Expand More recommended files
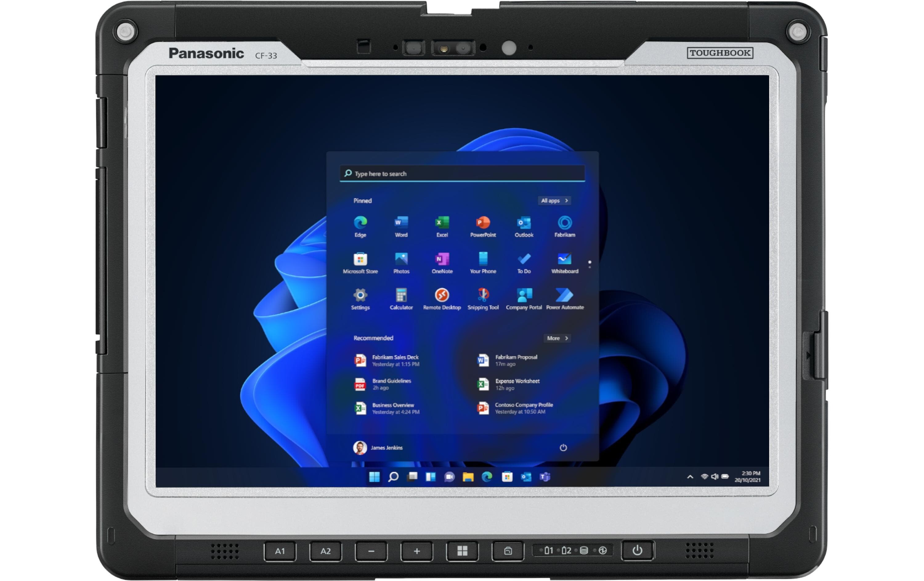The image size is (924, 581). coord(557,338)
